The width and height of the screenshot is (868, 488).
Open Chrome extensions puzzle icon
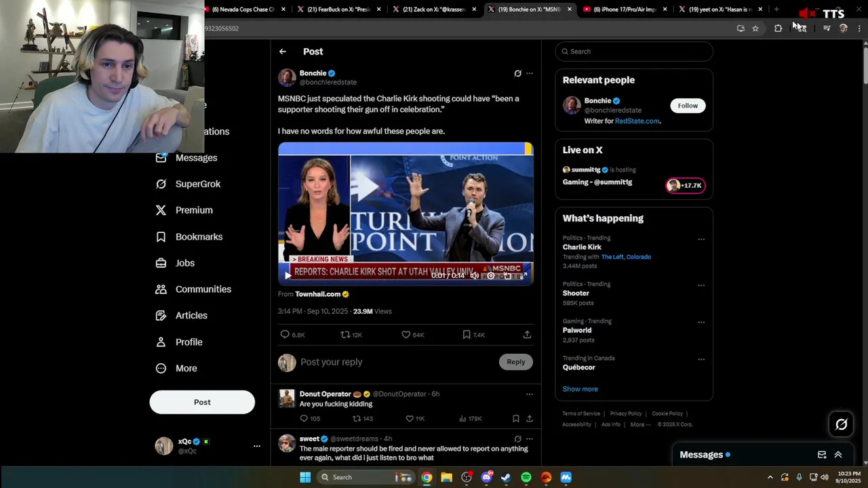(x=778, y=28)
